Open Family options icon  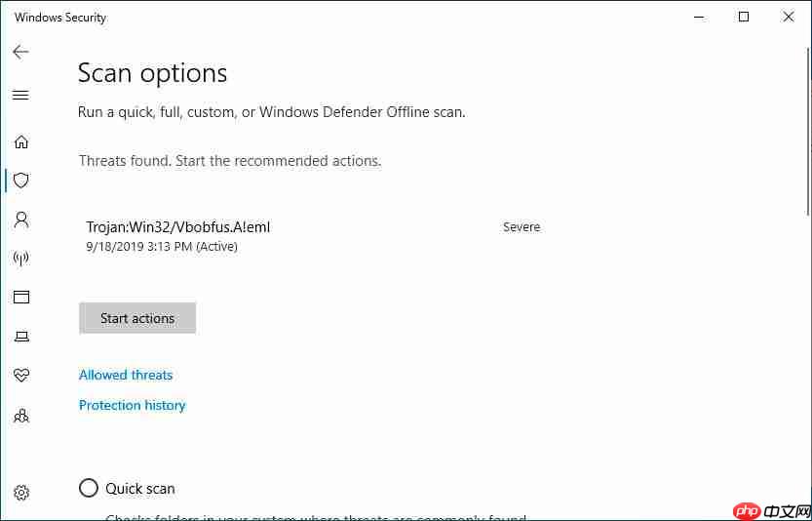pyautogui.click(x=21, y=416)
